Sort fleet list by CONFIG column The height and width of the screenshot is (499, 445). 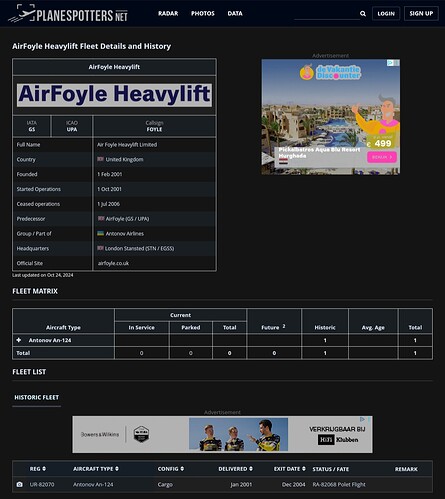pos(171,469)
